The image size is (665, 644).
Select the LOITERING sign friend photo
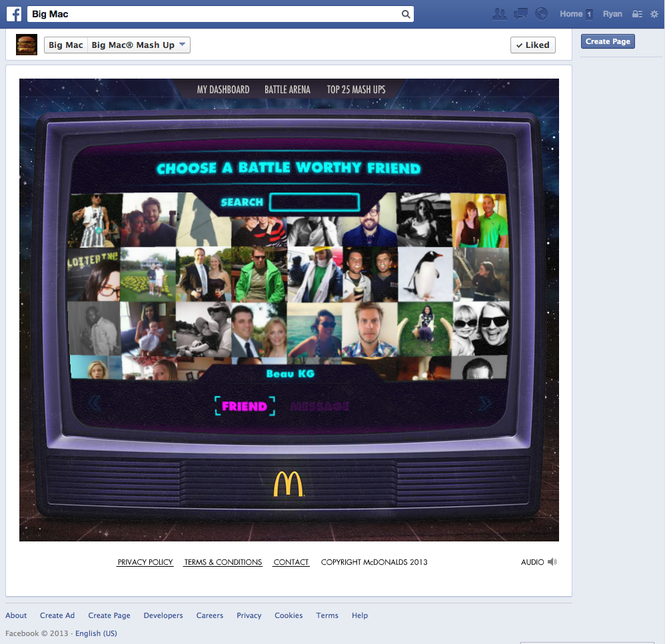pos(94,275)
